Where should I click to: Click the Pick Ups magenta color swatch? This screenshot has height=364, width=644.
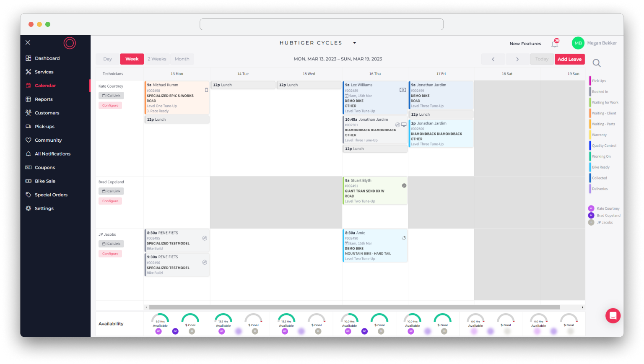tap(590, 81)
